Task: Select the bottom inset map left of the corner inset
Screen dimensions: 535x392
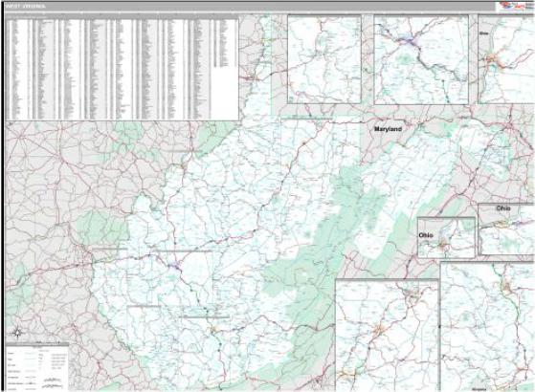Action: coord(387,336)
